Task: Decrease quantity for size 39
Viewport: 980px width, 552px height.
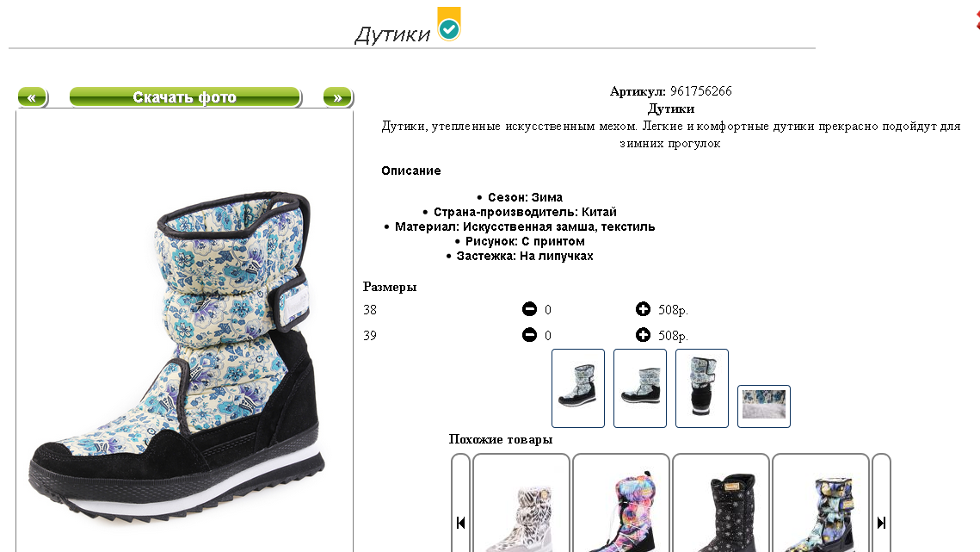Action: coord(529,335)
